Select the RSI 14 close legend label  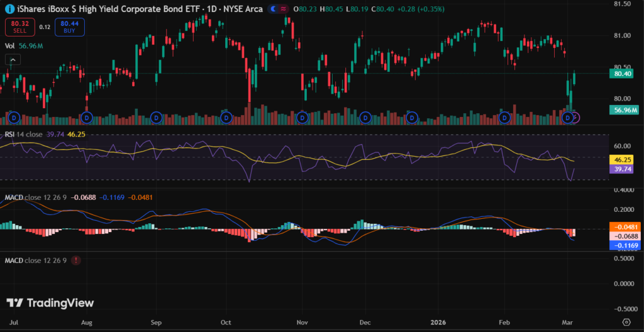tap(30, 135)
